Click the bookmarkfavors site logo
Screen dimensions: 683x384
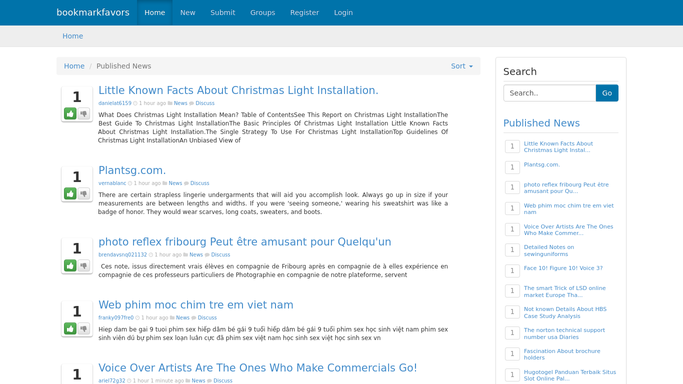click(93, 13)
